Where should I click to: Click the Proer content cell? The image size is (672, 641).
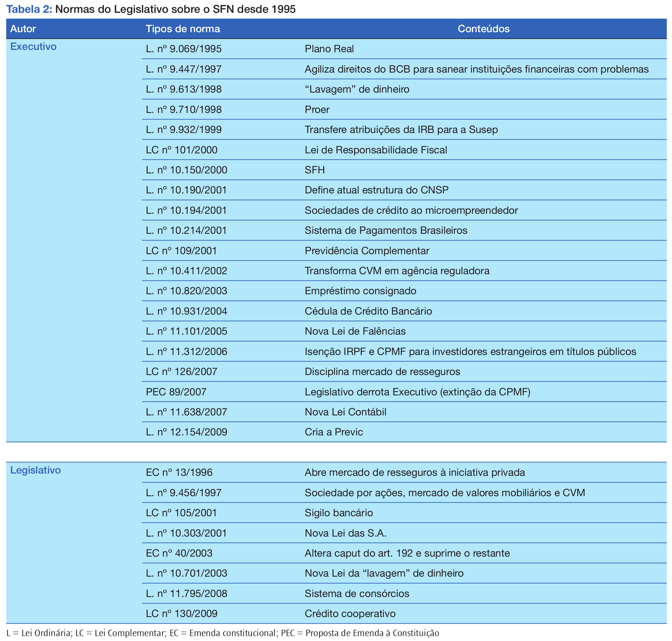coord(317,110)
